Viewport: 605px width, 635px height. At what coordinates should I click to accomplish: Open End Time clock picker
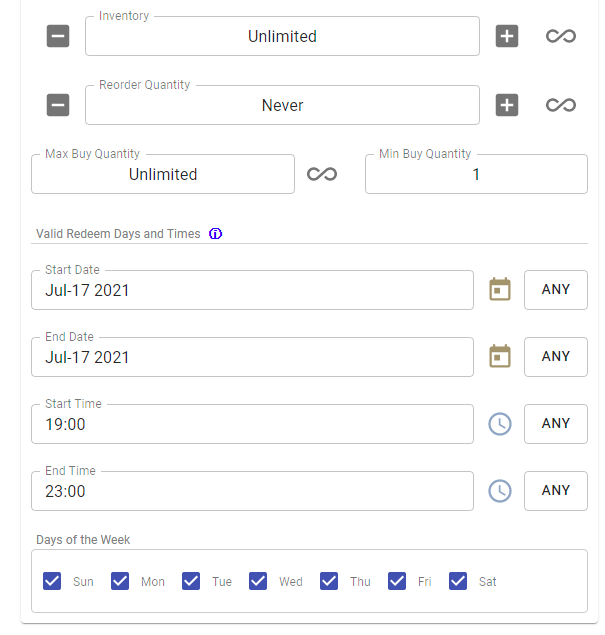499,491
